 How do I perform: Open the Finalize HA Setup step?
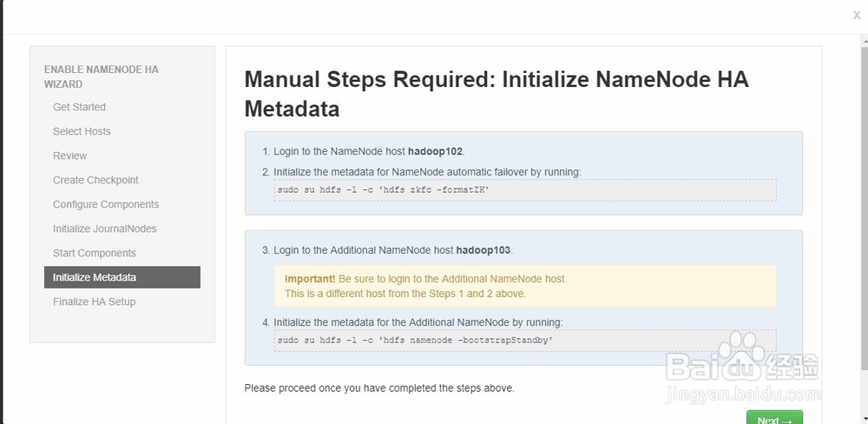94,301
